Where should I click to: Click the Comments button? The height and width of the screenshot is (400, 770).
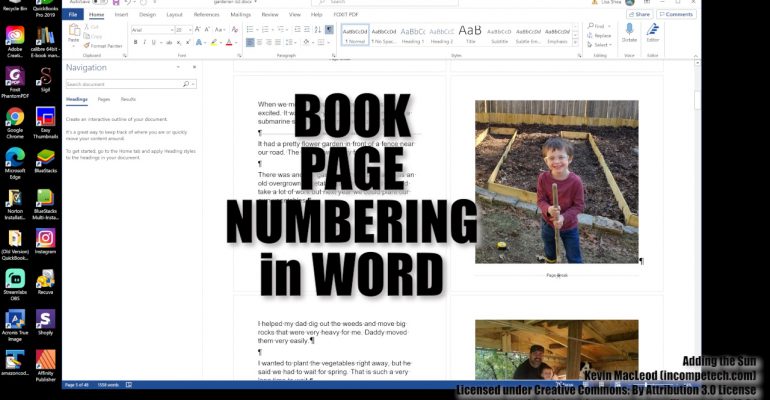676,14
